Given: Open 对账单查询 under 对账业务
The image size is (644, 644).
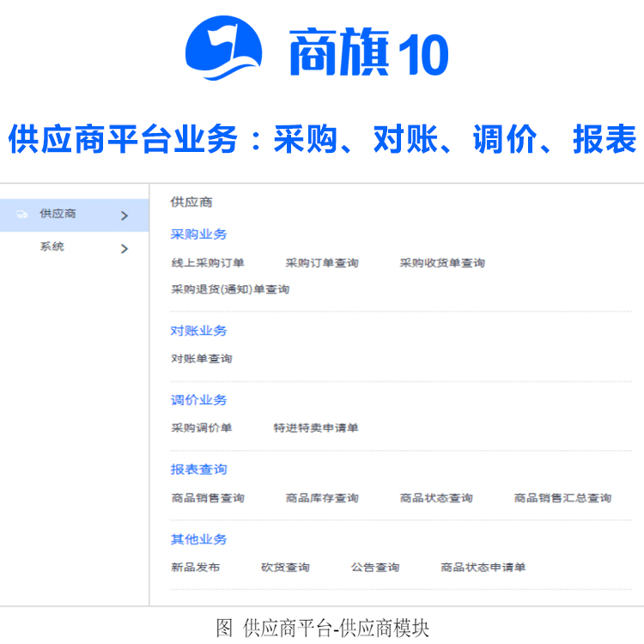Looking at the screenshot, I should click(202, 358).
